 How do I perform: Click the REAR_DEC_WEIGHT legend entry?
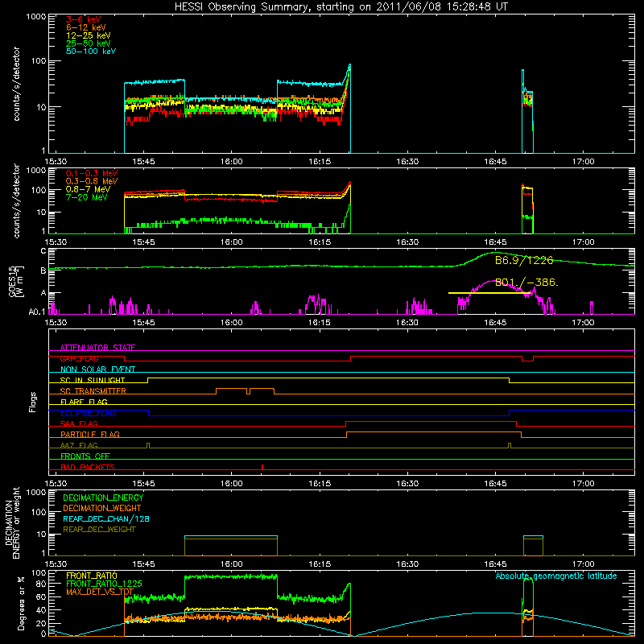tap(99, 530)
